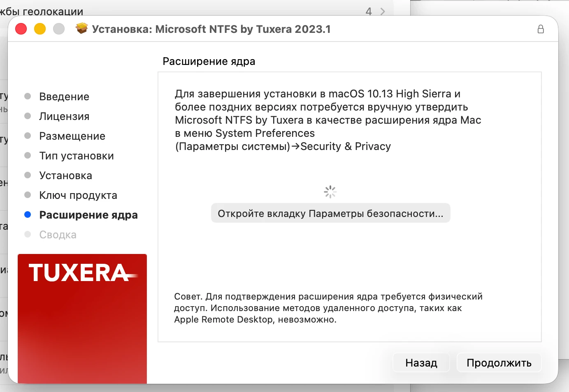Click the yellow minimize window button

click(40, 29)
